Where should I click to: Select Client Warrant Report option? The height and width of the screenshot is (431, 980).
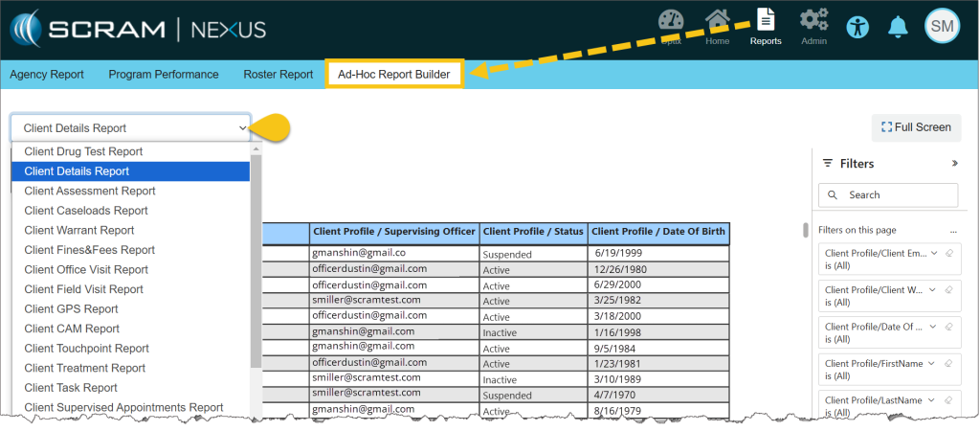pyautogui.click(x=79, y=230)
